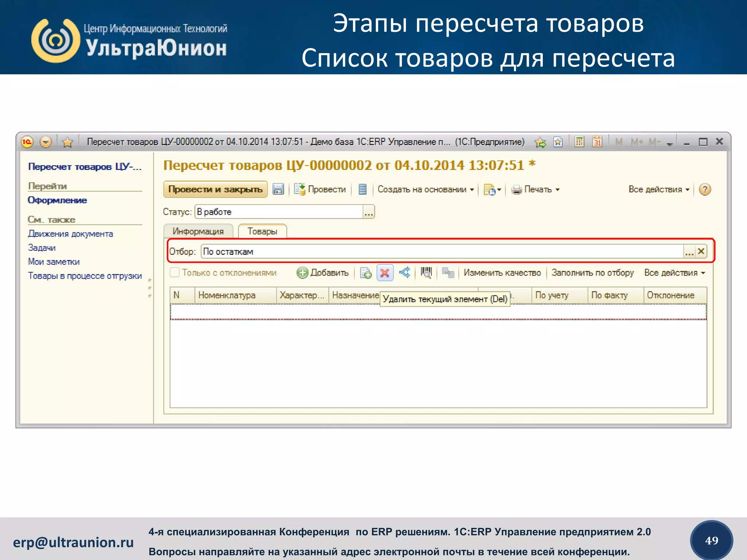
Task: Open Пересчет товаров ЦУ-... navigation link
Action: tap(85, 167)
